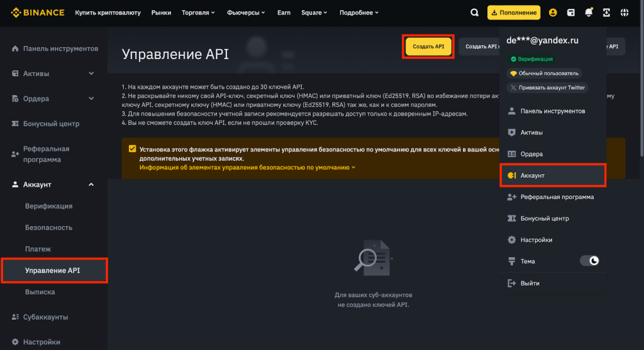This screenshot has width=644, height=350.
Task: Expand the Активы section in sidebar
Action: click(x=91, y=74)
